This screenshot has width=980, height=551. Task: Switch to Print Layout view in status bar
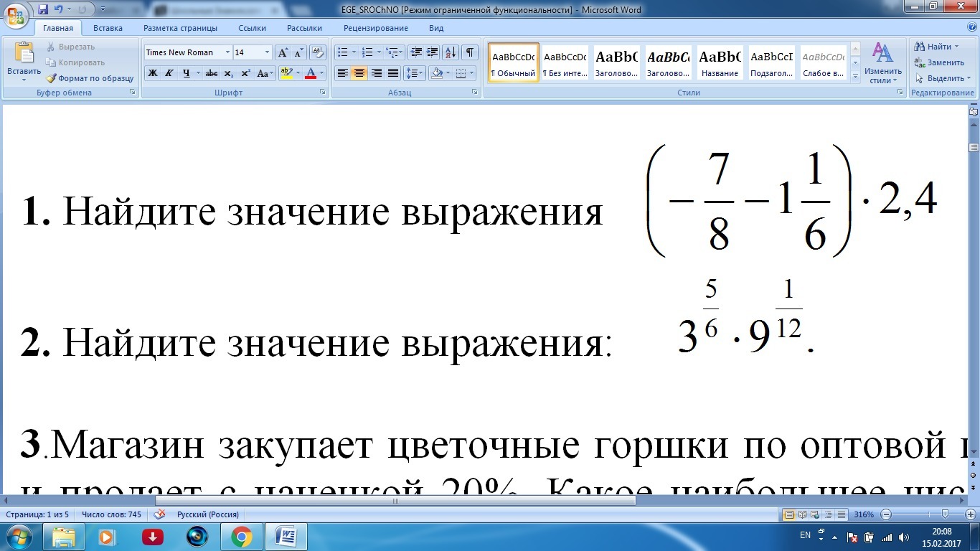pyautogui.click(x=790, y=514)
